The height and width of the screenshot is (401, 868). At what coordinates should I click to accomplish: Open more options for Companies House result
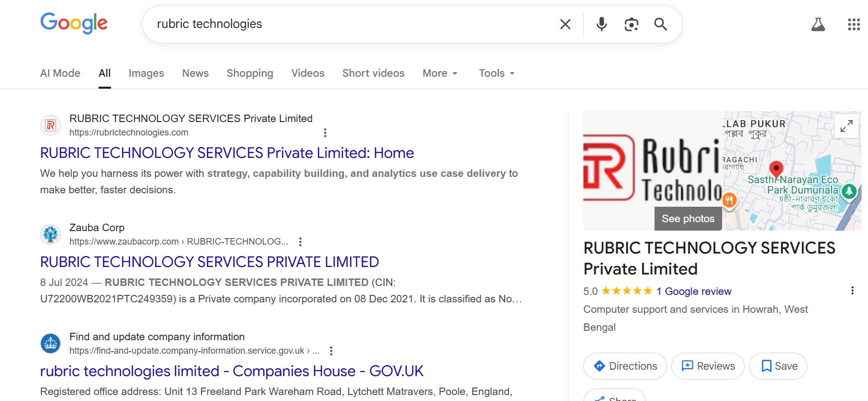331,351
